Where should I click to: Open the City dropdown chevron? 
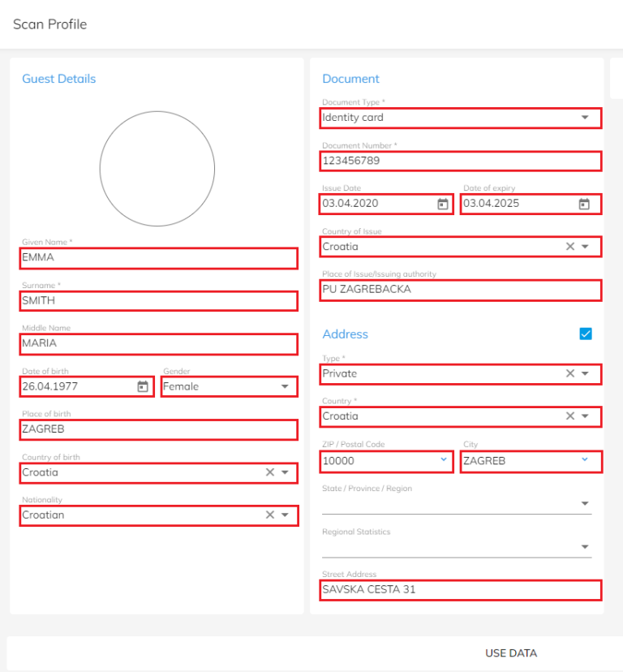point(585,460)
